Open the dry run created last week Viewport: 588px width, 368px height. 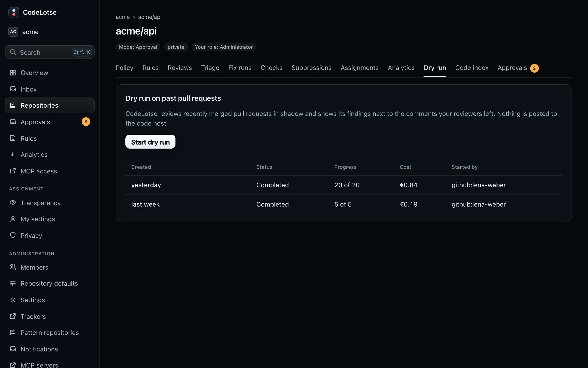coord(145,204)
